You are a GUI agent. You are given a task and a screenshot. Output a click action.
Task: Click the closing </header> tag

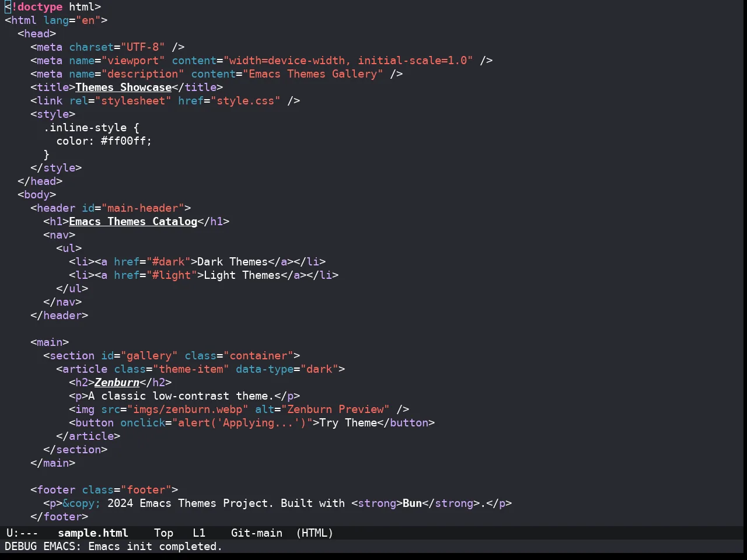[x=60, y=316]
